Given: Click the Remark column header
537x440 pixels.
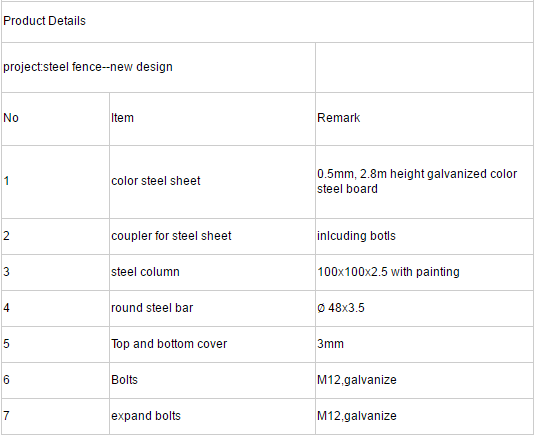Looking at the screenshot, I should tap(424, 119).
